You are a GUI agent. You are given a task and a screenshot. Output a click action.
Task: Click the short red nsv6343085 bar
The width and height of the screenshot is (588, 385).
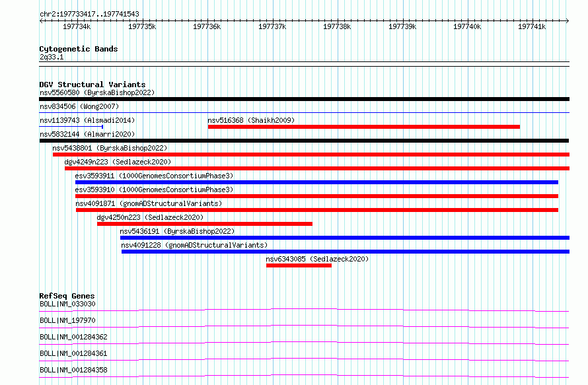(299, 265)
